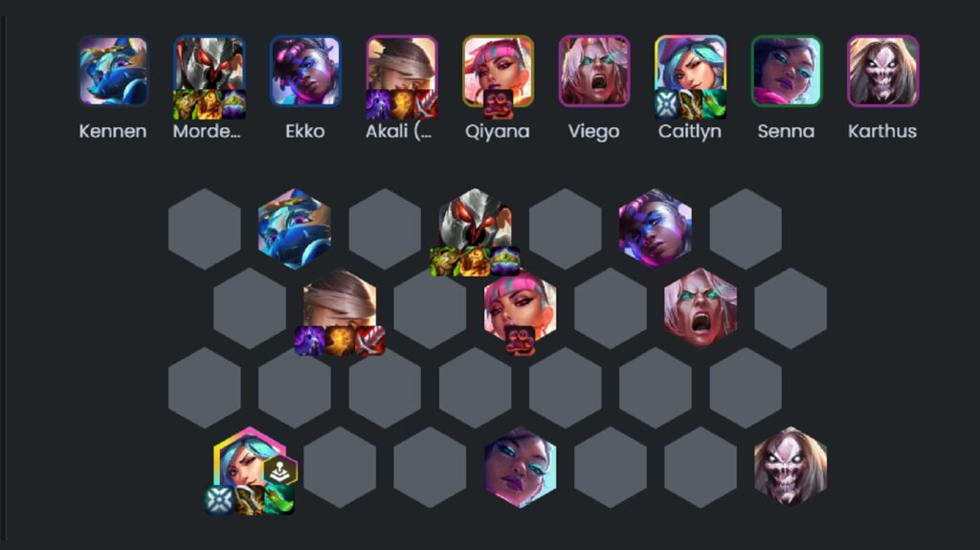Choose Ekko portrait in champion list
The image size is (980, 550).
click(305, 71)
